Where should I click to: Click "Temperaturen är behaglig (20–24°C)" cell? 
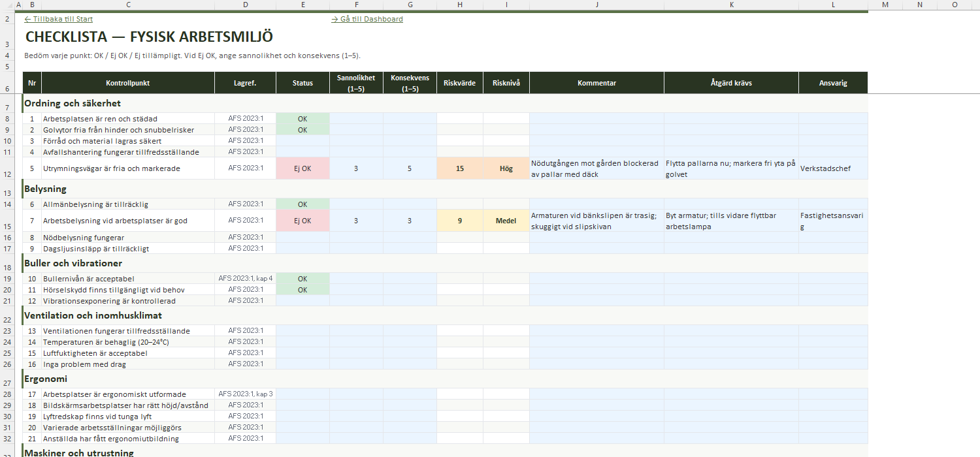coord(128,342)
